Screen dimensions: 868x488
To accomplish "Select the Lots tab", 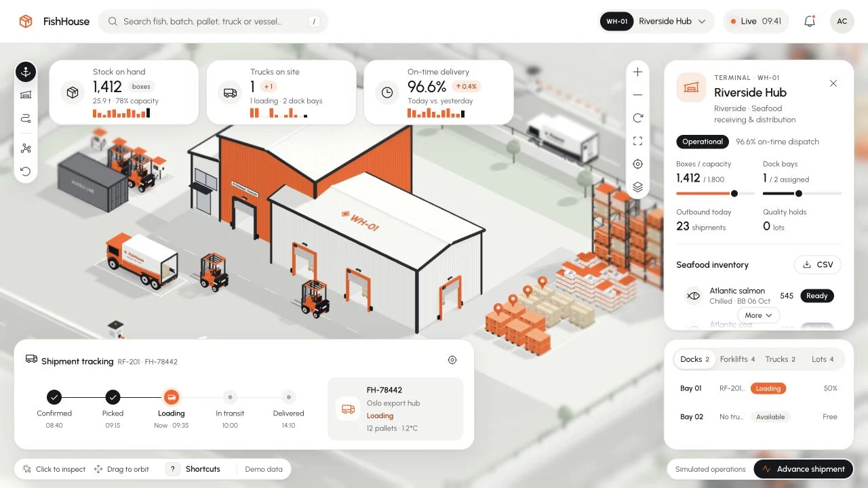I will click(x=823, y=359).
